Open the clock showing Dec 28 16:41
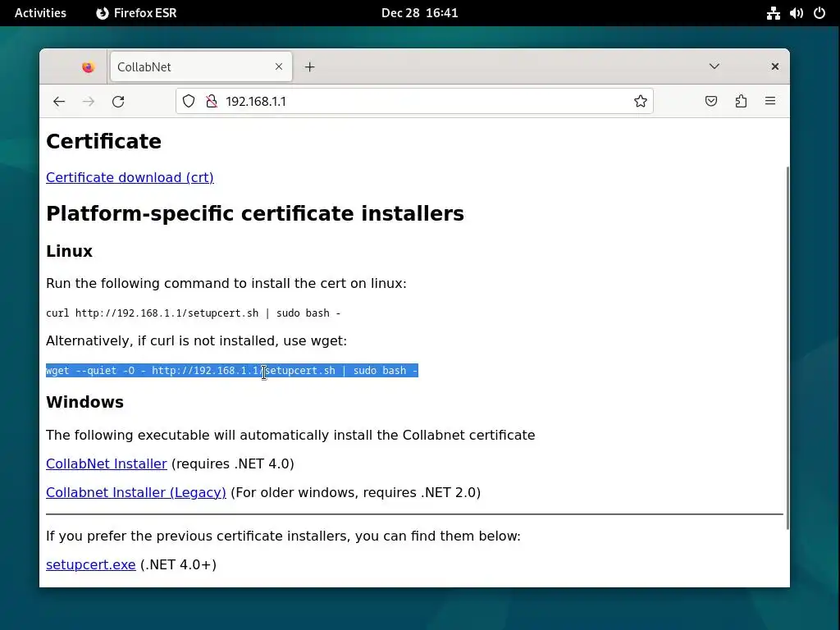Screen dimensions: 840x630 tap(420, 13)
